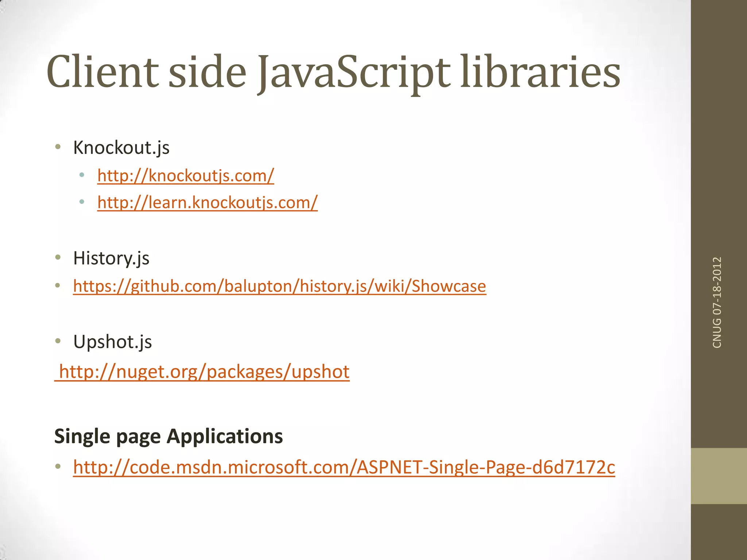
Task: Click the bullet before the code.msdn link
Action: 58,466
